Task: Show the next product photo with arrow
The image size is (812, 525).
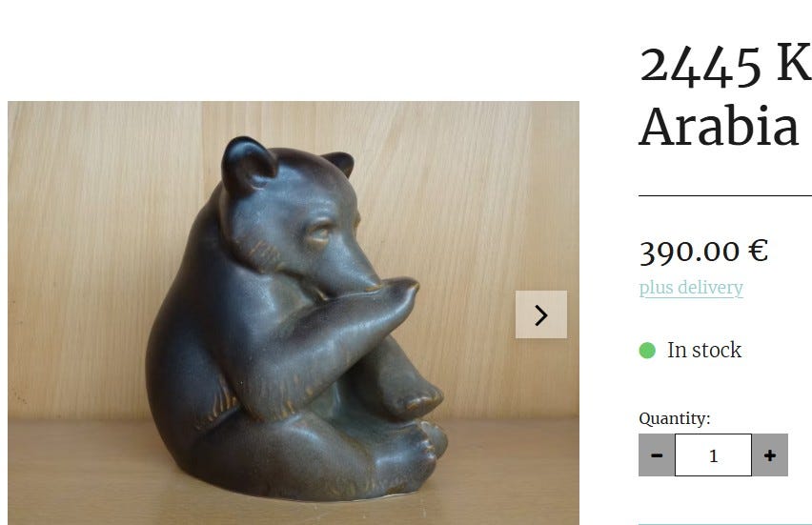Action: point(541,314)
